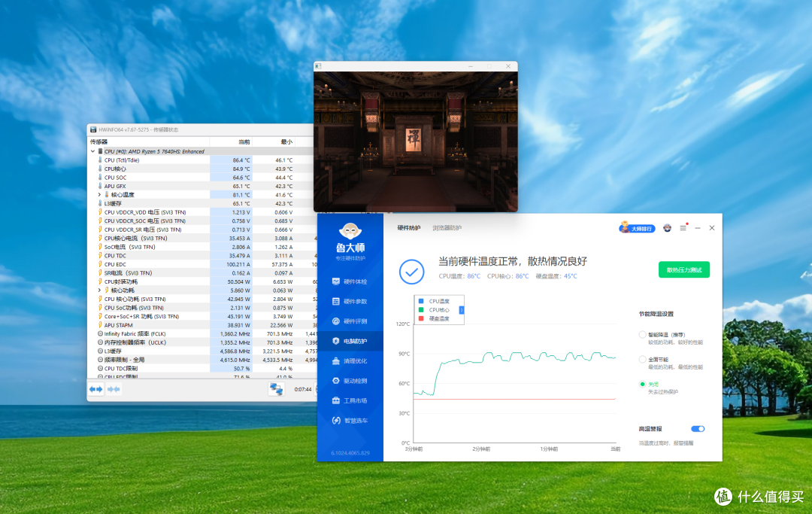
Task: Open 硬件评测 in Lu Master sidebar
Action: click(x=350, y=321)
